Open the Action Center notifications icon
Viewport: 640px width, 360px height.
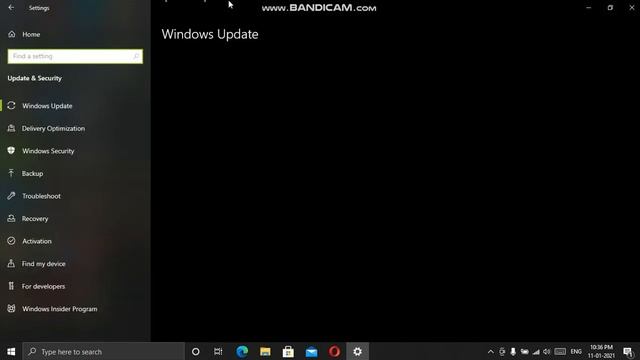pos(629,352)
